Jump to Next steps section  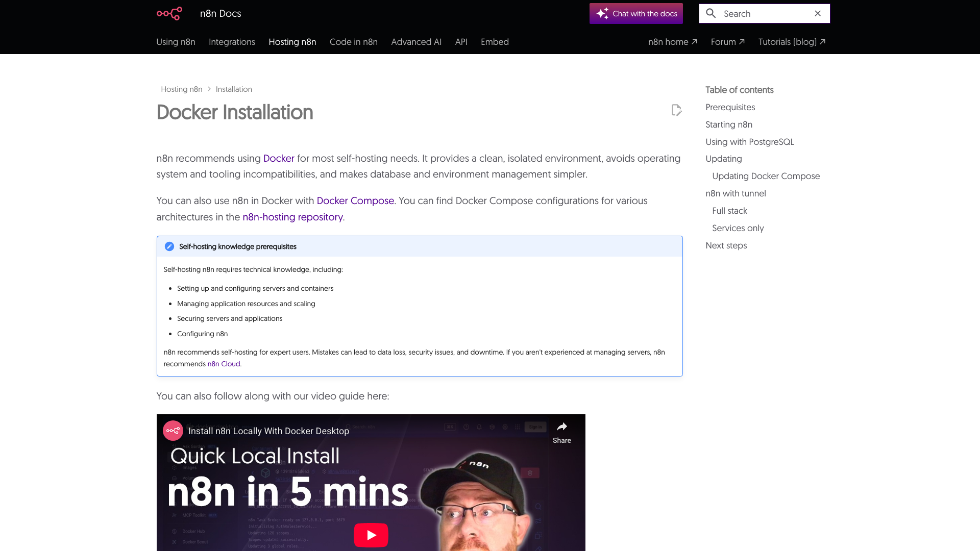click(726, 245)
